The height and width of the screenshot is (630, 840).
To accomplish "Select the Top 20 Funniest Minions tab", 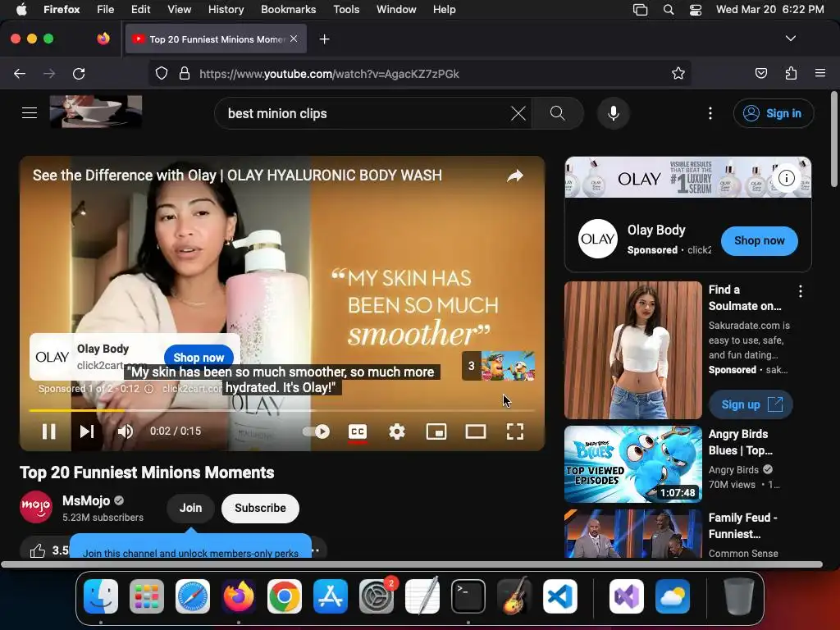I will (x=216, y=39).
